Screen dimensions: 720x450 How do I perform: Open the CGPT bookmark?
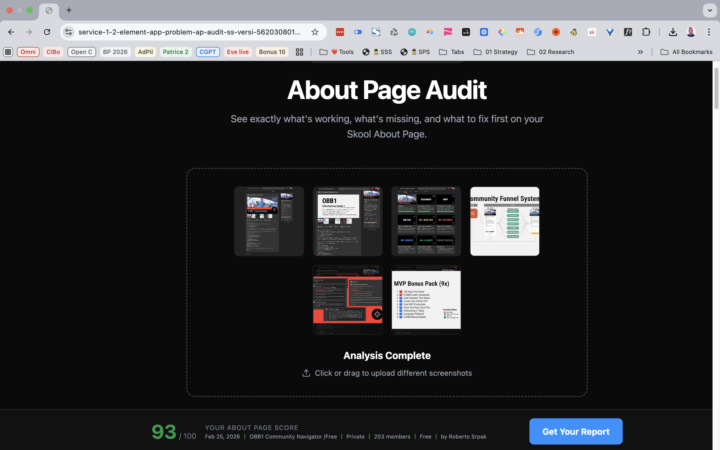click(x=208, y=52)
